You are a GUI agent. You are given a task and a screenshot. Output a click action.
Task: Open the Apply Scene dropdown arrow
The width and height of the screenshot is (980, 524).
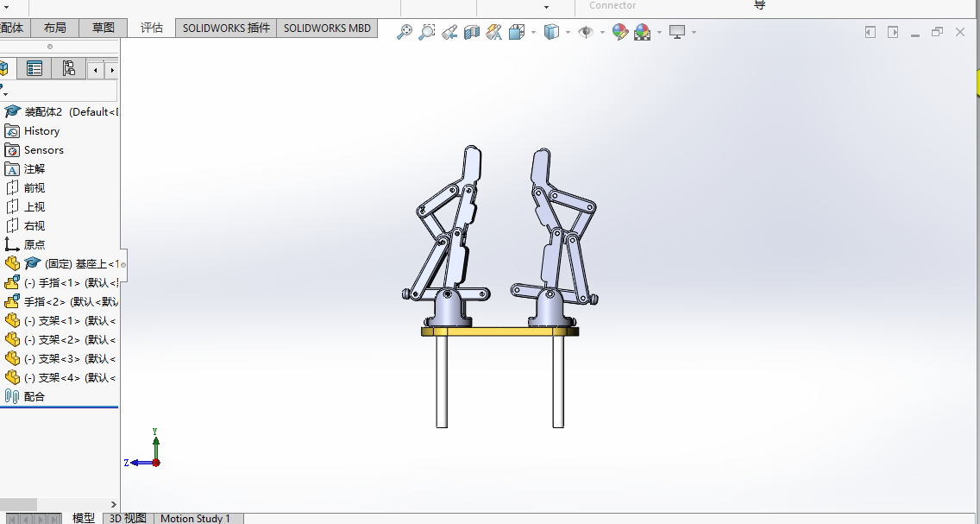pos(659,33)
